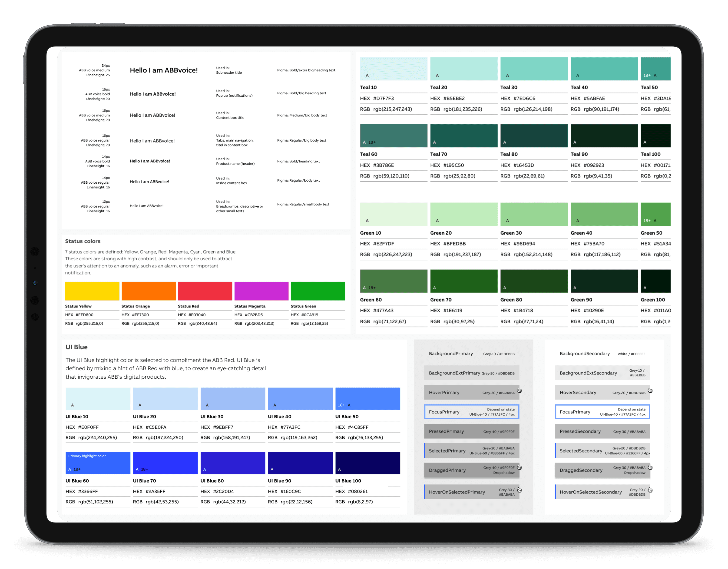The width and height of the screenshot is (728, 569).
Task: Click the UI Blue 60 primary highlight swatch
Action: [x=98, y=463]
